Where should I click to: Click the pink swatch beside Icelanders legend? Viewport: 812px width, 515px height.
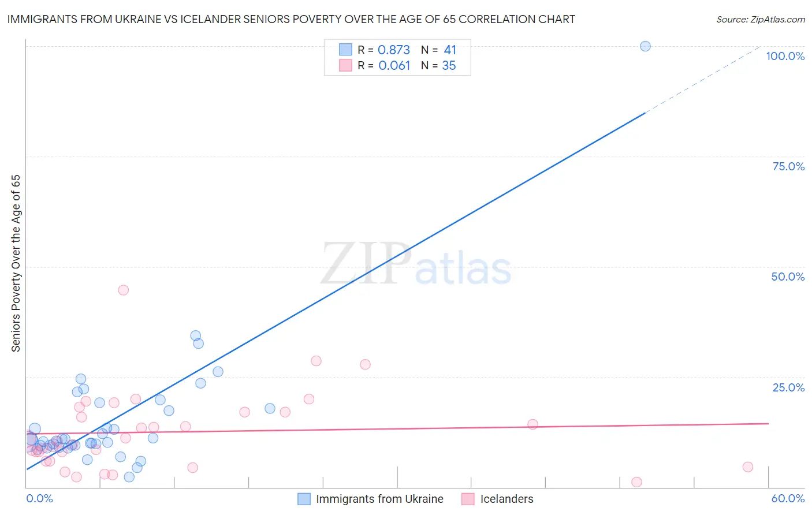pos(468,499)
